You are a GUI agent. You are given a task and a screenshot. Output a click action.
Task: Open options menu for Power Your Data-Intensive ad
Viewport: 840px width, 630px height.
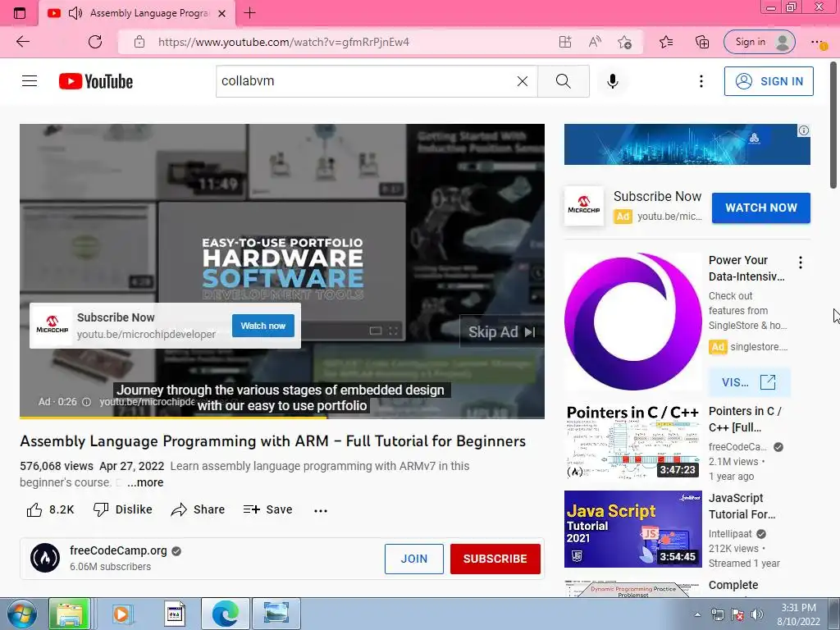pos(801,262)
